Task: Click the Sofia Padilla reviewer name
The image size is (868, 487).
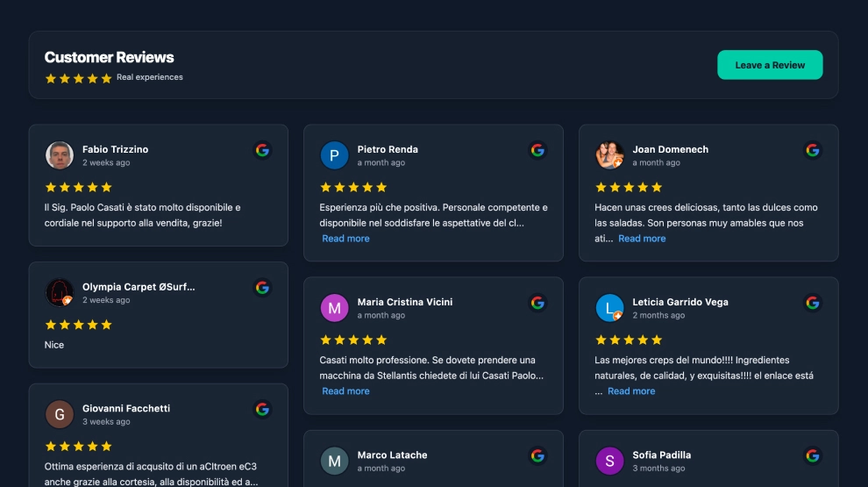Action: click(661, 455)
